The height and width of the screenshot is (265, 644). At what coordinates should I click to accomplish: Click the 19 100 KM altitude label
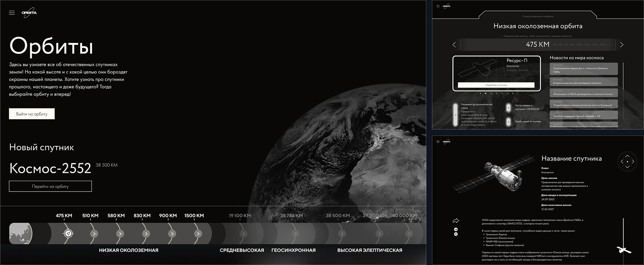(240, 215)
